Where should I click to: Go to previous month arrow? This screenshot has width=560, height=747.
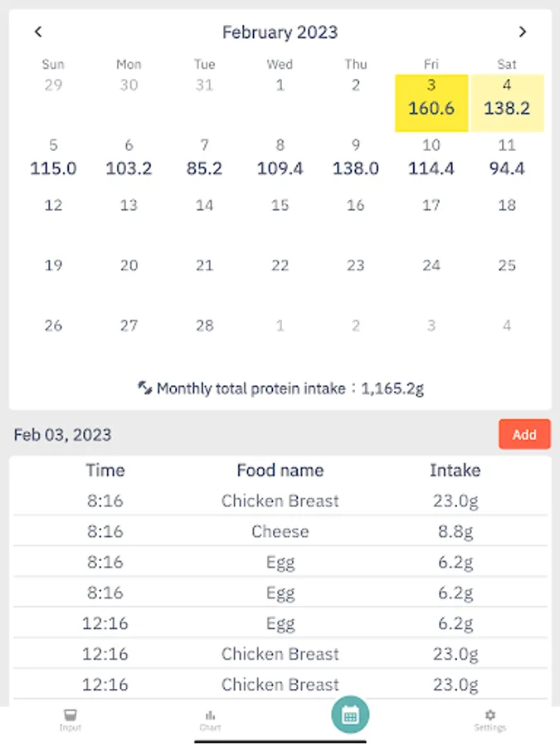click(x=38, y=32)
